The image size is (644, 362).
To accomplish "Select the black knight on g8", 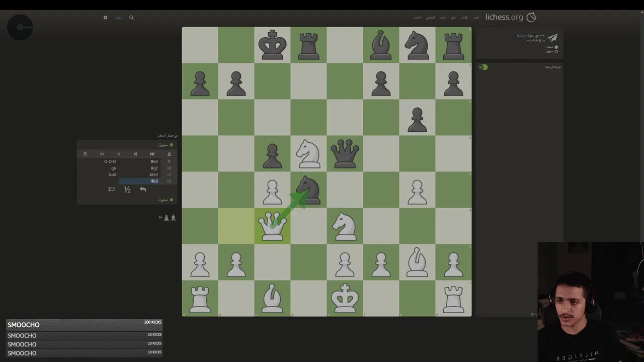I will pos(417,45).
